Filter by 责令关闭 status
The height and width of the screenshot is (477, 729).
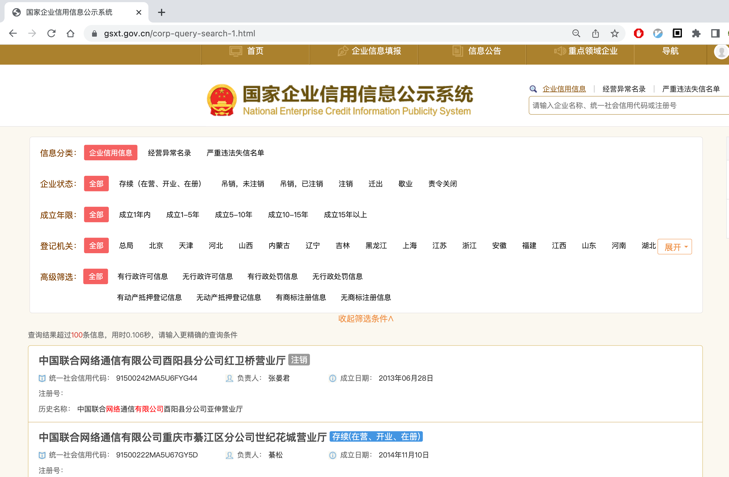[x=443, y=184]
